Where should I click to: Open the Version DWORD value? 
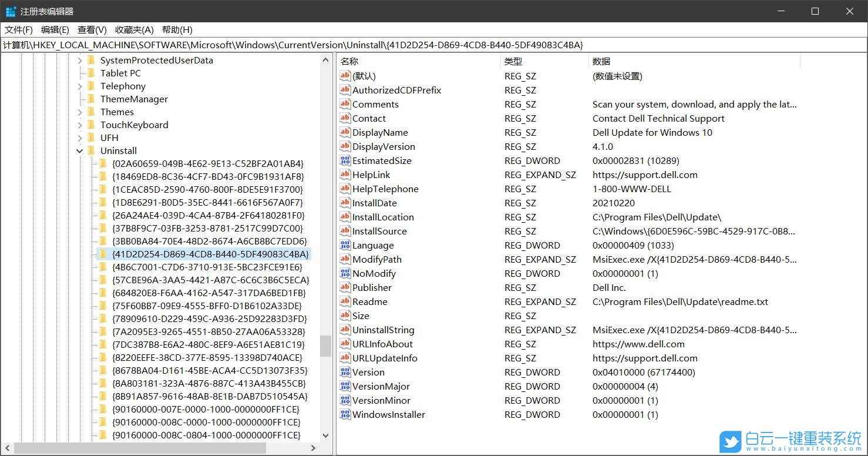[369, 372]
